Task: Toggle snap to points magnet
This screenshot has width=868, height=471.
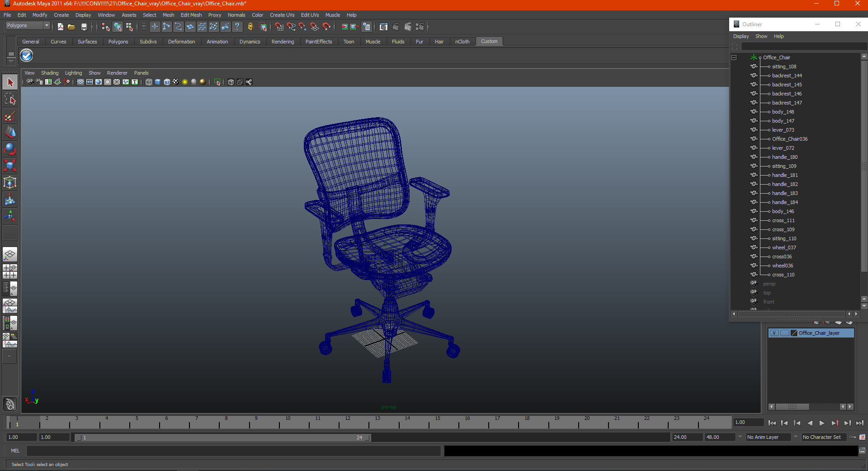Action: pyautogui.click(x=302, y=27)
